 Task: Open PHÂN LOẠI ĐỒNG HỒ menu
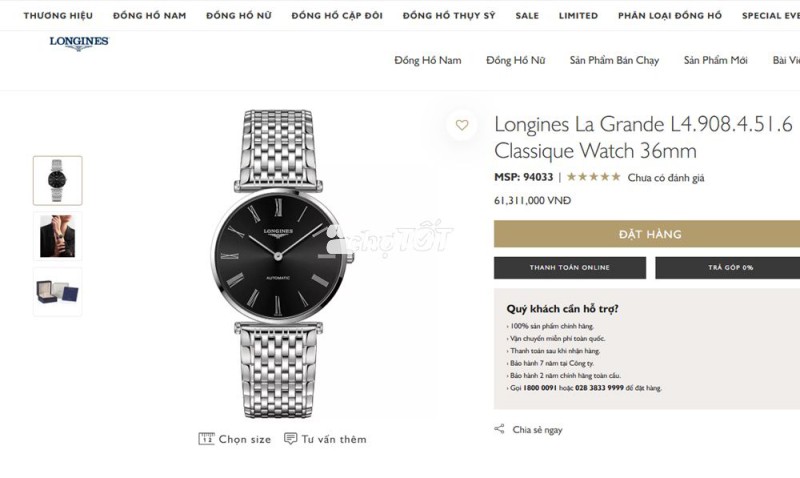click(670, 16)
